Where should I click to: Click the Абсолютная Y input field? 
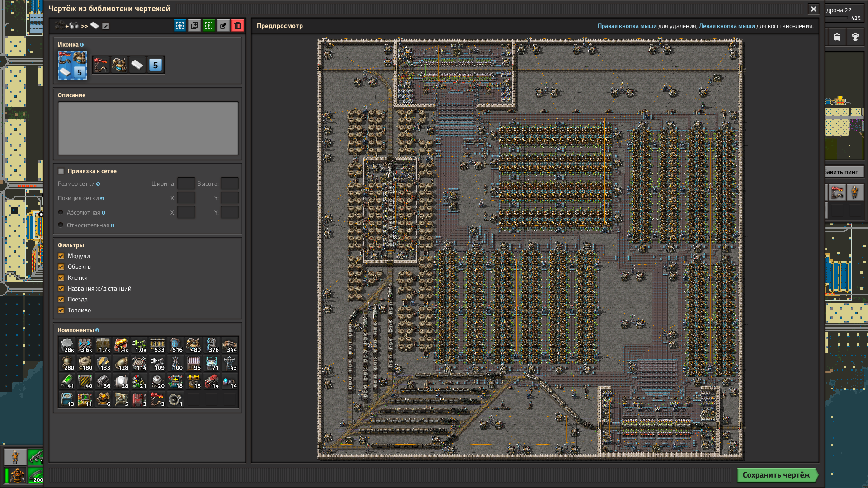pyautogui.click(x=230, y=213)
